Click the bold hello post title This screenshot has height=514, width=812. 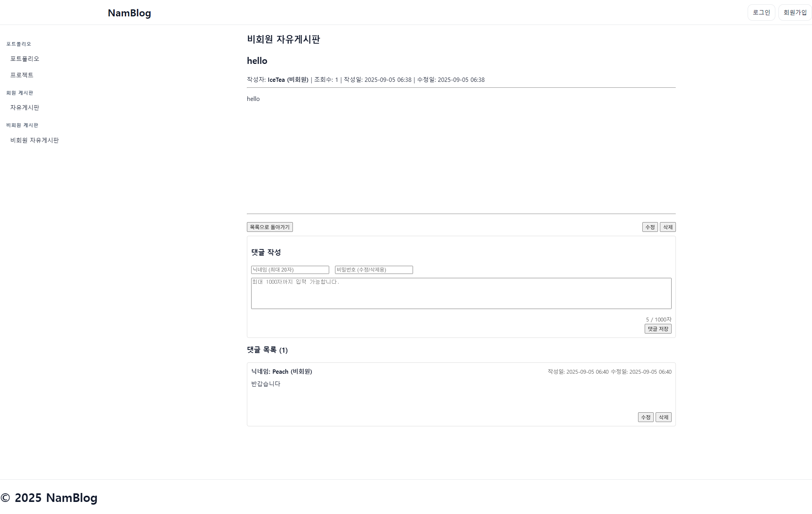pyautogui.click(x=257, y=61)
